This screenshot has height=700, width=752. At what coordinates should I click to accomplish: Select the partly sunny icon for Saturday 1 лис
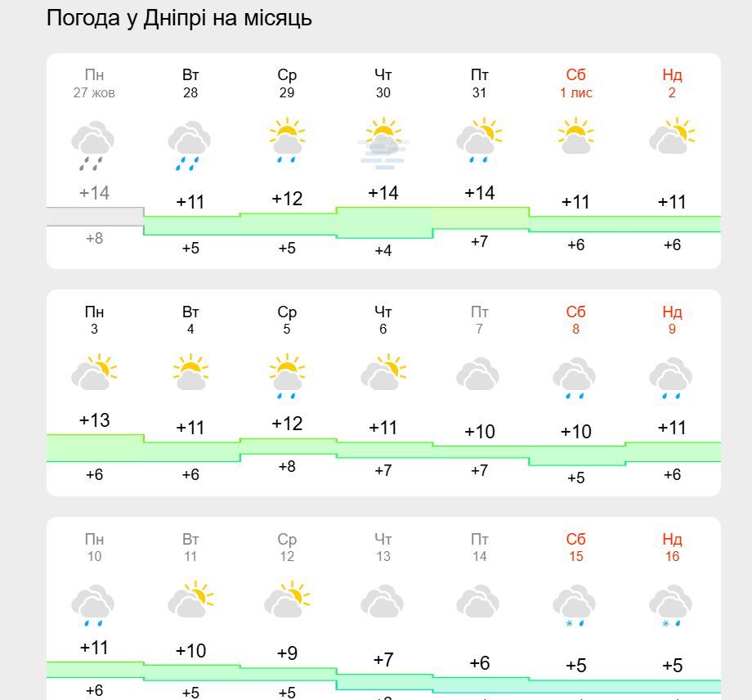576,139
